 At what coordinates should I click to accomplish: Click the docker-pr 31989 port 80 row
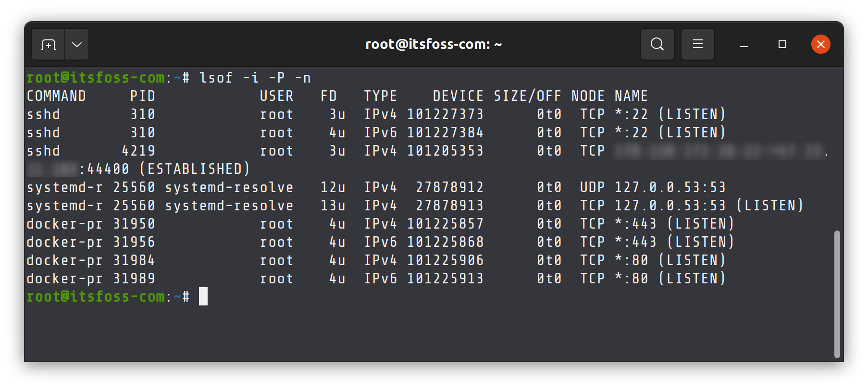[376, 279]
